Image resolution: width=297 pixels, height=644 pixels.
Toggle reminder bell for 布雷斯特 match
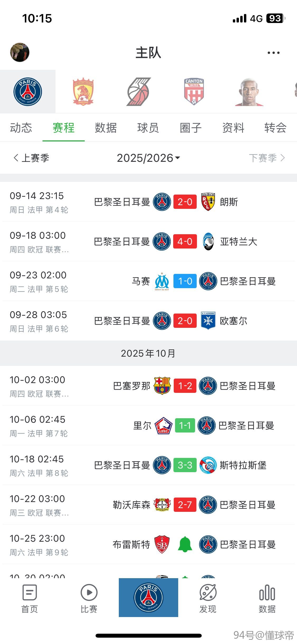185,544
